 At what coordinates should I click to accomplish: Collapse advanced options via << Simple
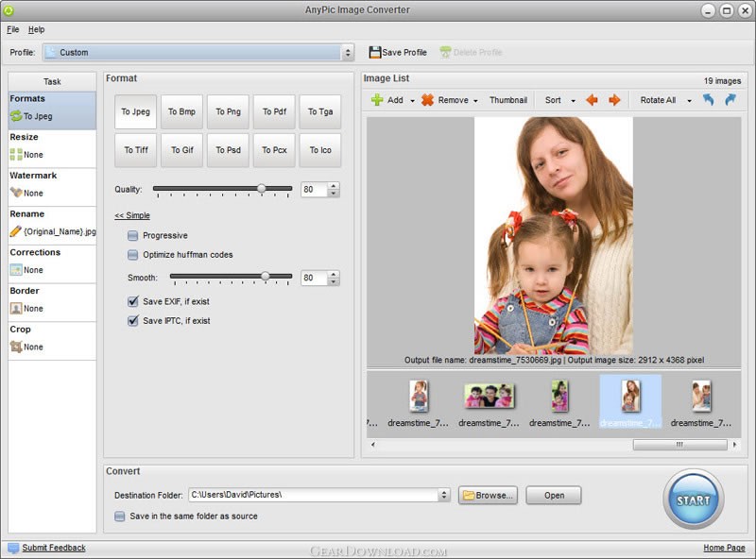132,215
